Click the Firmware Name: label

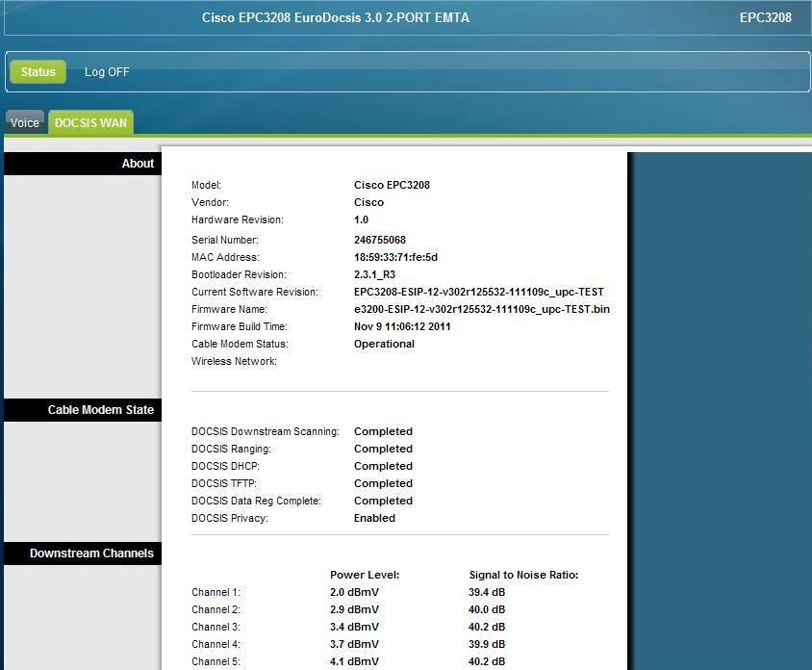pos(229,309)
